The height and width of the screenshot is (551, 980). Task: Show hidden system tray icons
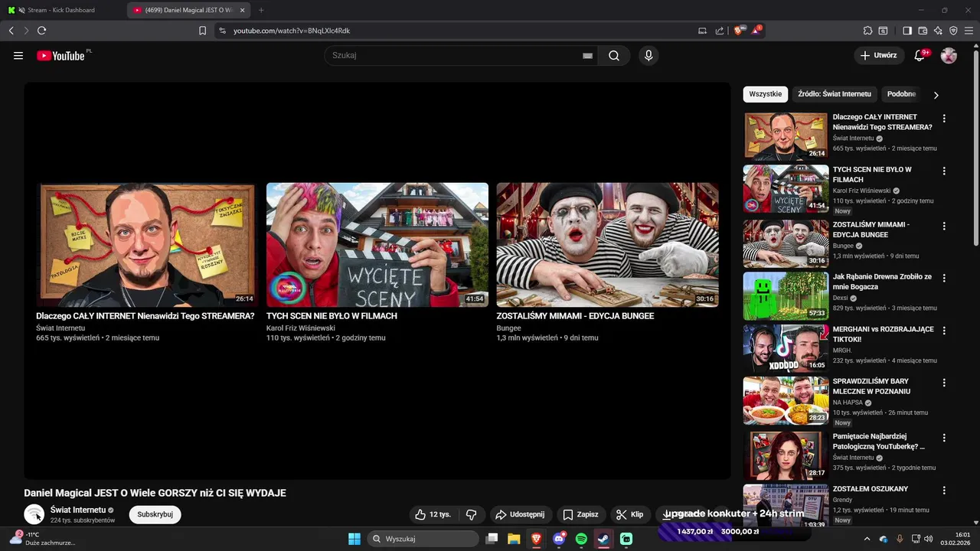coord(867,539)
